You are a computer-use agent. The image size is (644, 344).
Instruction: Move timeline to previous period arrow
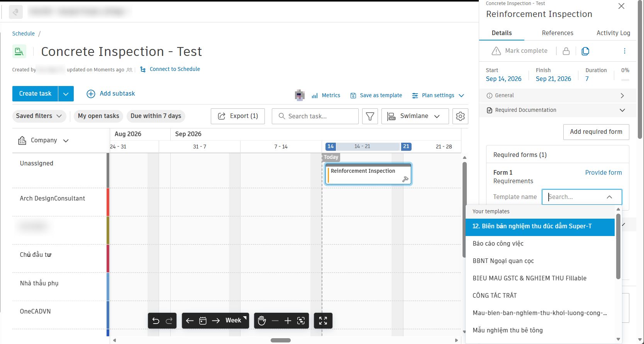click(190, 320)
